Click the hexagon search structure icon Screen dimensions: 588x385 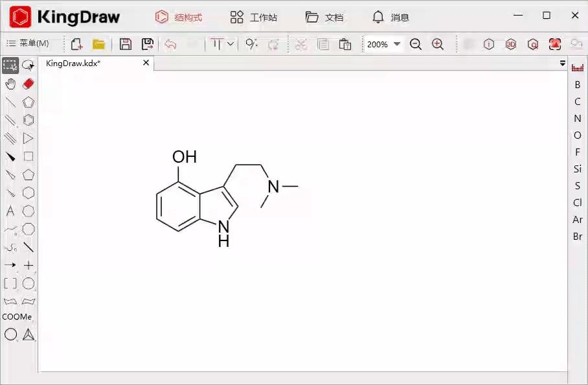coord(533,45)
